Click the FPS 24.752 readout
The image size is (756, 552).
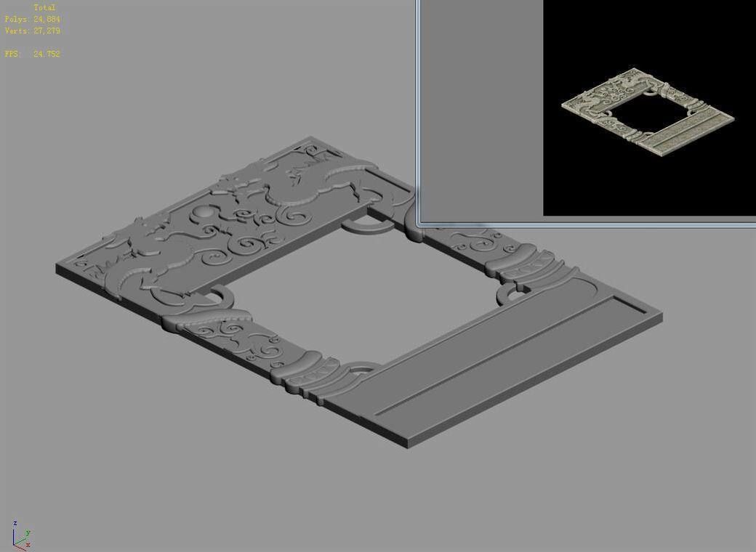point(32,54)
